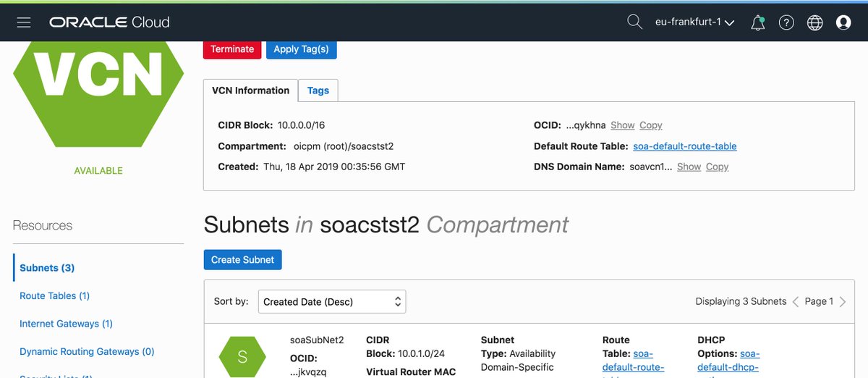The height and width of the screenshot is (378, 868).
Task: Copy the VCN OCID
Action: tap(651, 125)
